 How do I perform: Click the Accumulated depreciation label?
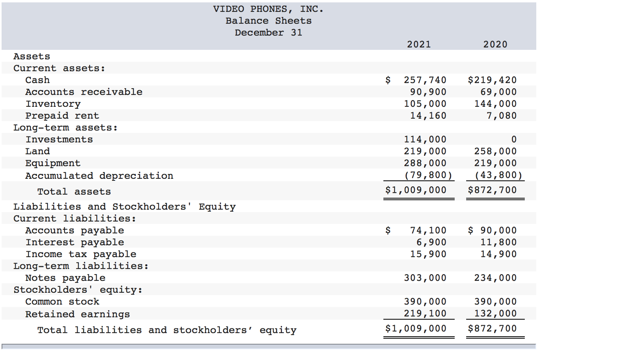99,175
